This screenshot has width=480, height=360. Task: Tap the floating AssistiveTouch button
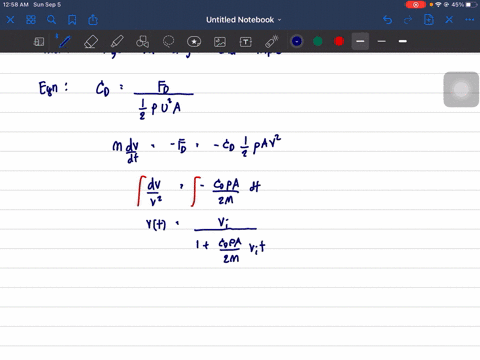pyautogui.click(x=461, y=89)
